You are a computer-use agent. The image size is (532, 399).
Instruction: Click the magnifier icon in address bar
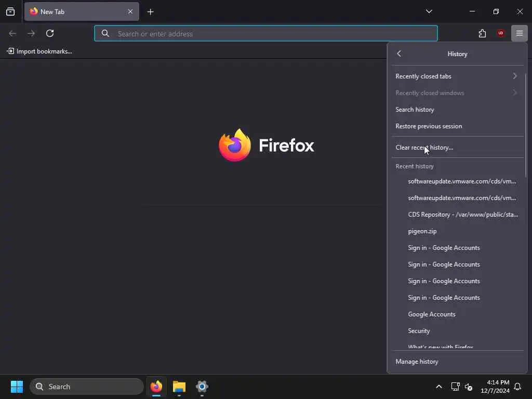coord(105,33)
